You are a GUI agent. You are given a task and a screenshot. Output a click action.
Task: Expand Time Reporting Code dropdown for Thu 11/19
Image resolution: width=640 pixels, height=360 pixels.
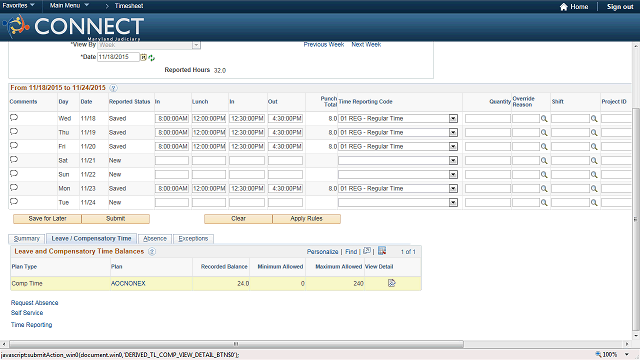[453, 132]
